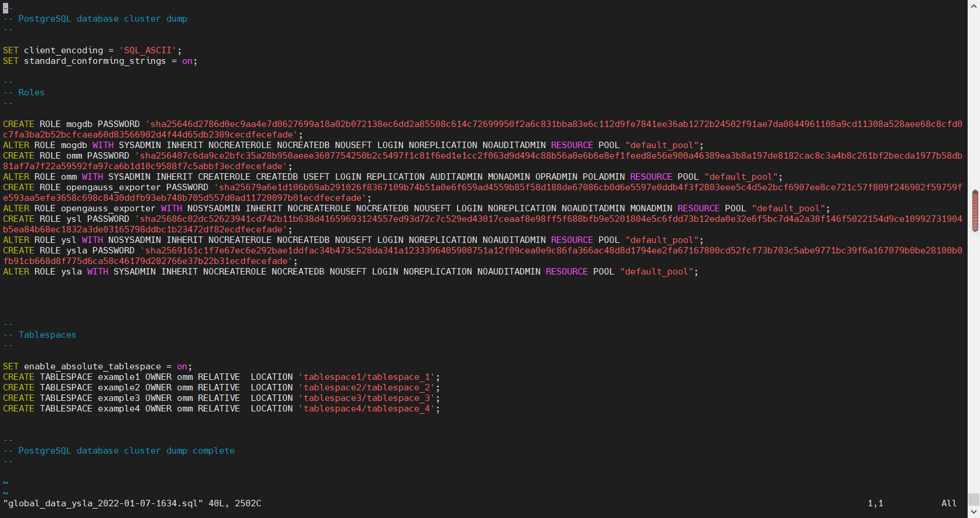
Task: Click tablespace name example3
Action: tap(119, 398)
